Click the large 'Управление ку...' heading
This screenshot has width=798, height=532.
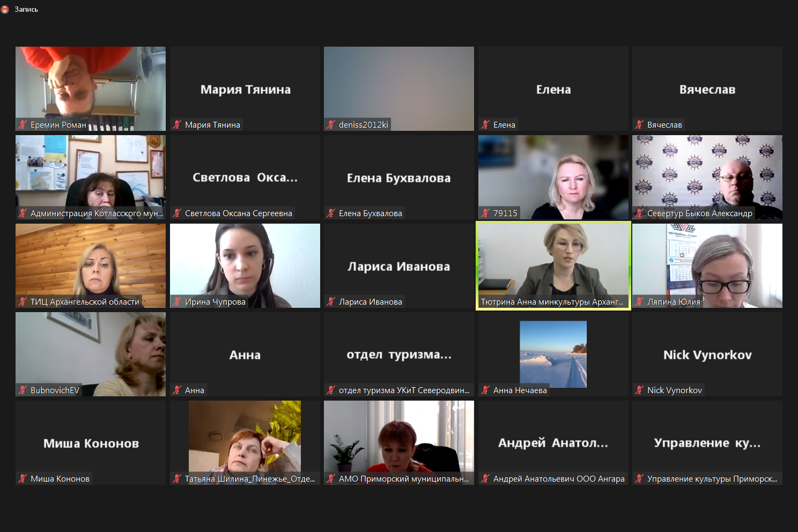coord(707,443)
